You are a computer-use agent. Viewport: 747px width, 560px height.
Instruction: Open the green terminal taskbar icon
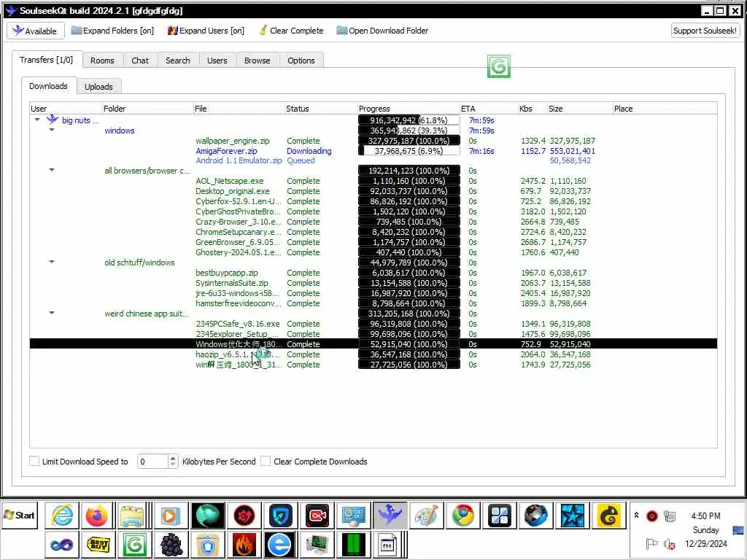(x=354, y=544)
